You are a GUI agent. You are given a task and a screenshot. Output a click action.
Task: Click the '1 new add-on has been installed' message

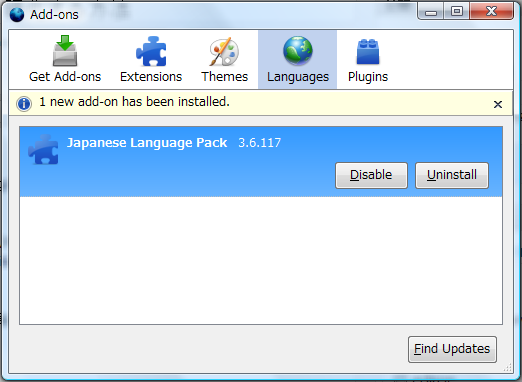coord(134,102)
